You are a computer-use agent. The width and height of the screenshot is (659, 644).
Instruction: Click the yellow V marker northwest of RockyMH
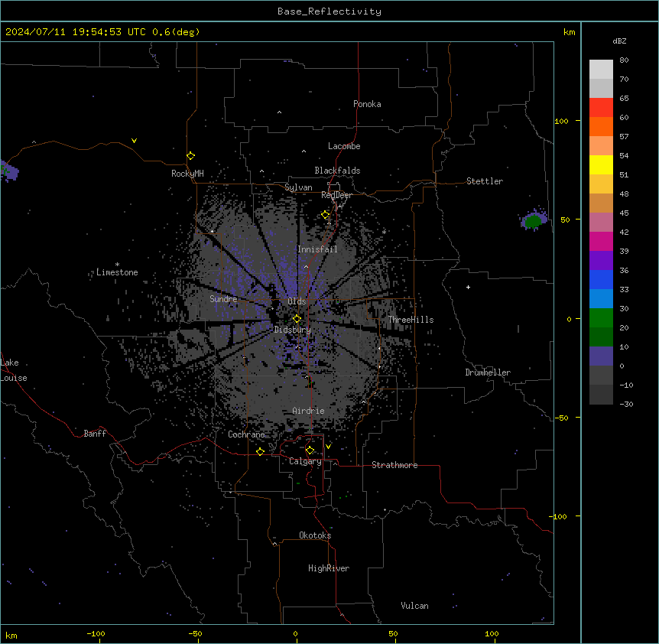coord(134,141)
